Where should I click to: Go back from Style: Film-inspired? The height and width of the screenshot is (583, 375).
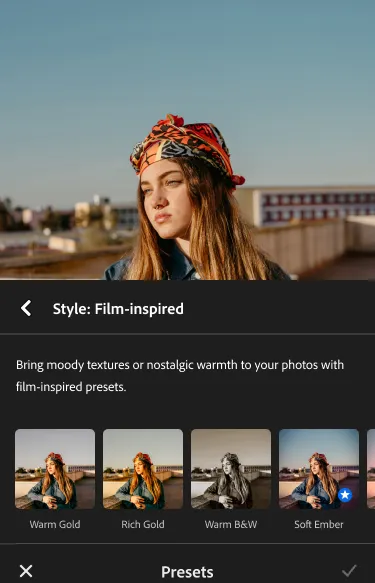(26, 308)
